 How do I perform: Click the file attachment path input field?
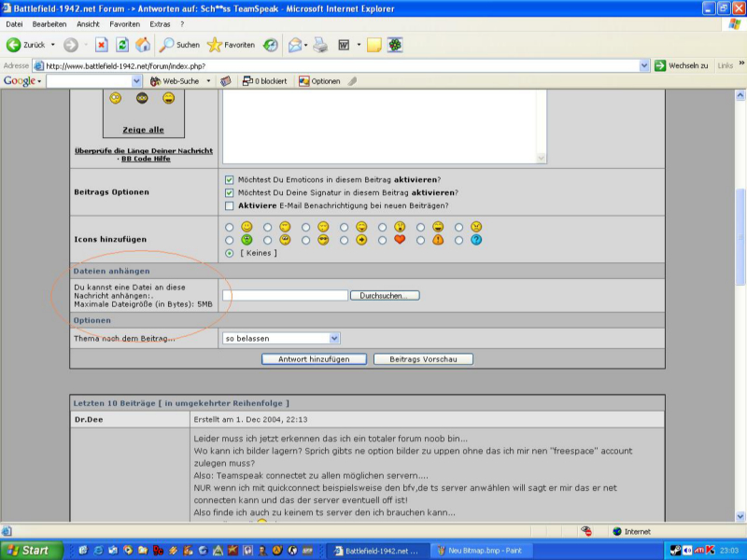(285, 296)
